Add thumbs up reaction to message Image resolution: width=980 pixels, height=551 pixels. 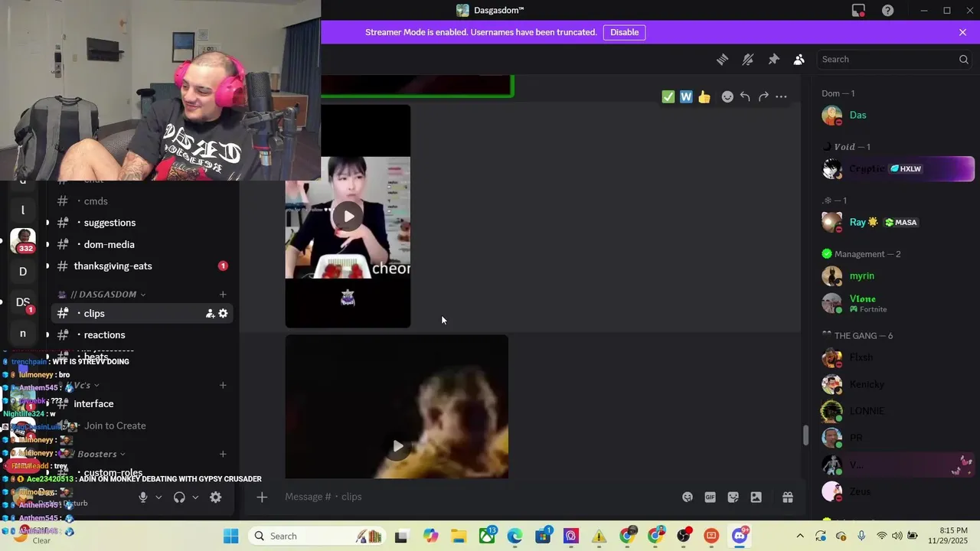704,96
